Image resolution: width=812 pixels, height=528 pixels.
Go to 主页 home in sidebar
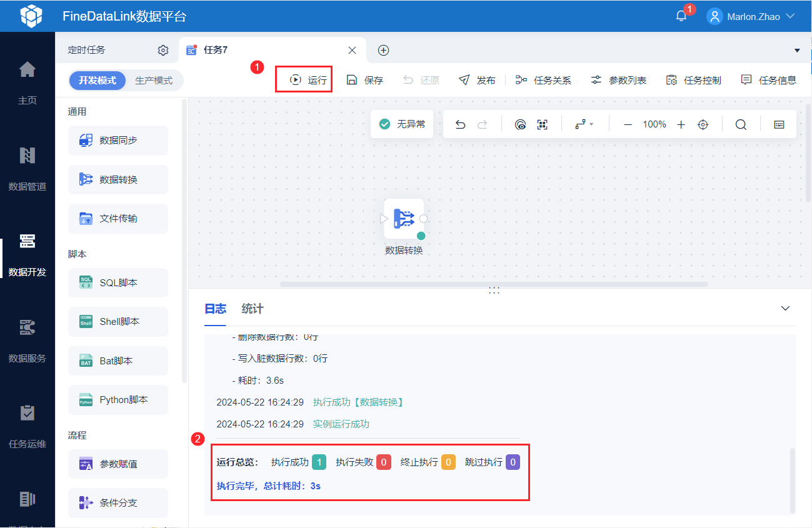(28, 82)
